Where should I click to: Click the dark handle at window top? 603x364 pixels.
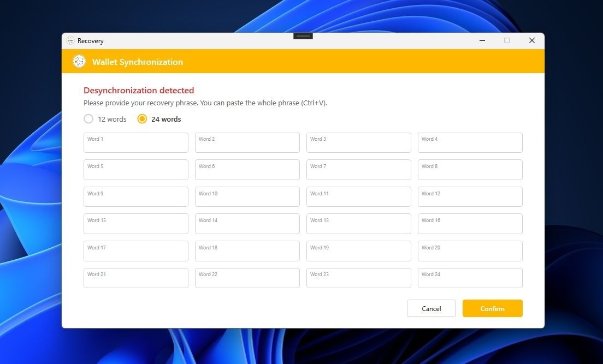coord(303,36)
